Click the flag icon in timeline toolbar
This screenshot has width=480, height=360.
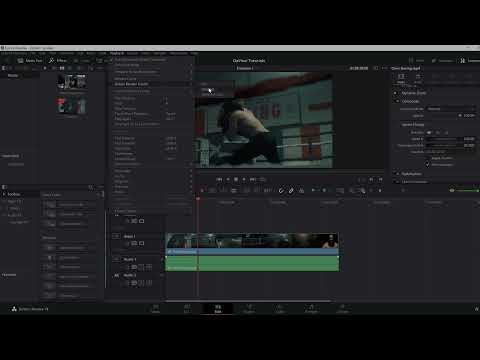pos(313,190)
